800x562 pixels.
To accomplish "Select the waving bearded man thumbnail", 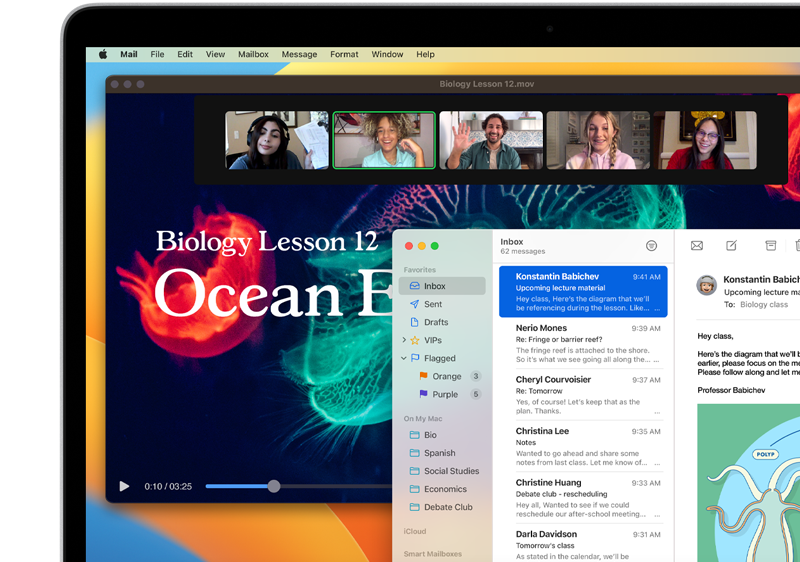I will pos(491,140).
